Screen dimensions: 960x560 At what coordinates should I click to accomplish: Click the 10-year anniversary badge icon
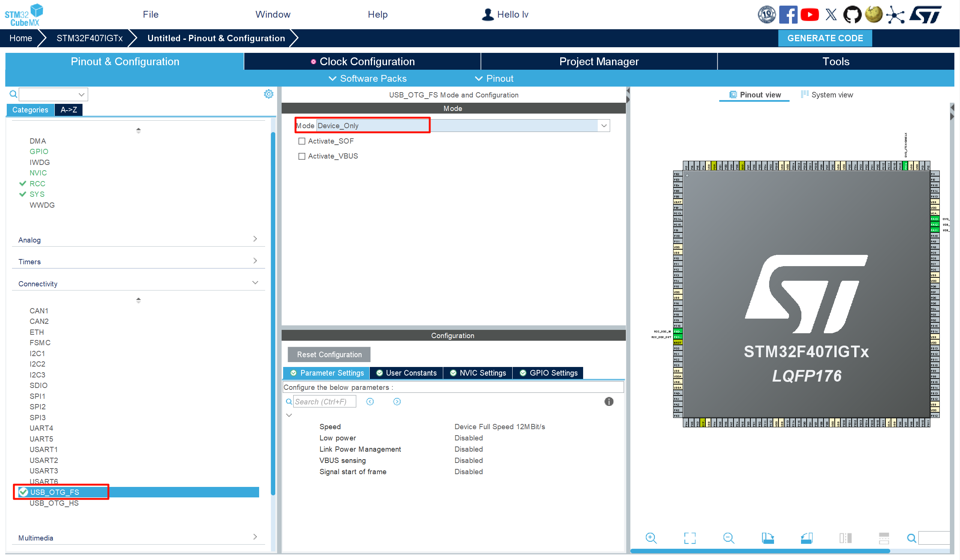coord(766,15)
